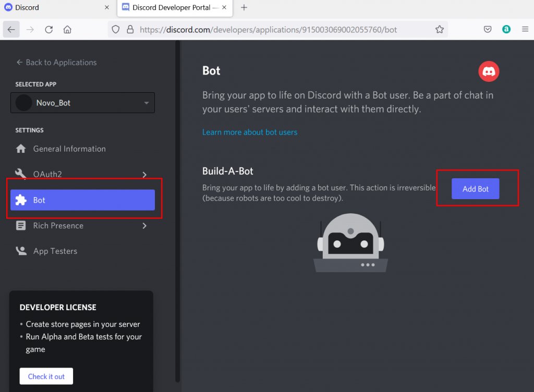Click 'Create store pages in your server' text
This screenshot has width=534, height=392.
point(83,325)
